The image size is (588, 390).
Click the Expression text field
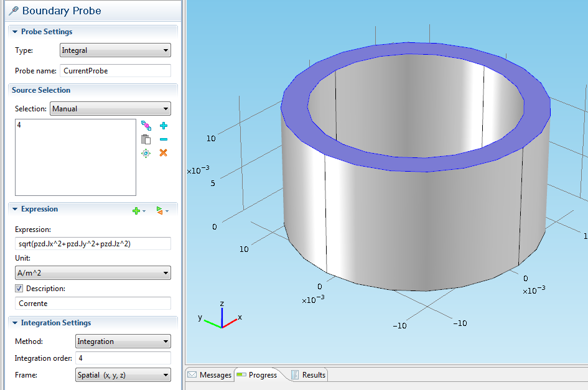tap(93, 244)
